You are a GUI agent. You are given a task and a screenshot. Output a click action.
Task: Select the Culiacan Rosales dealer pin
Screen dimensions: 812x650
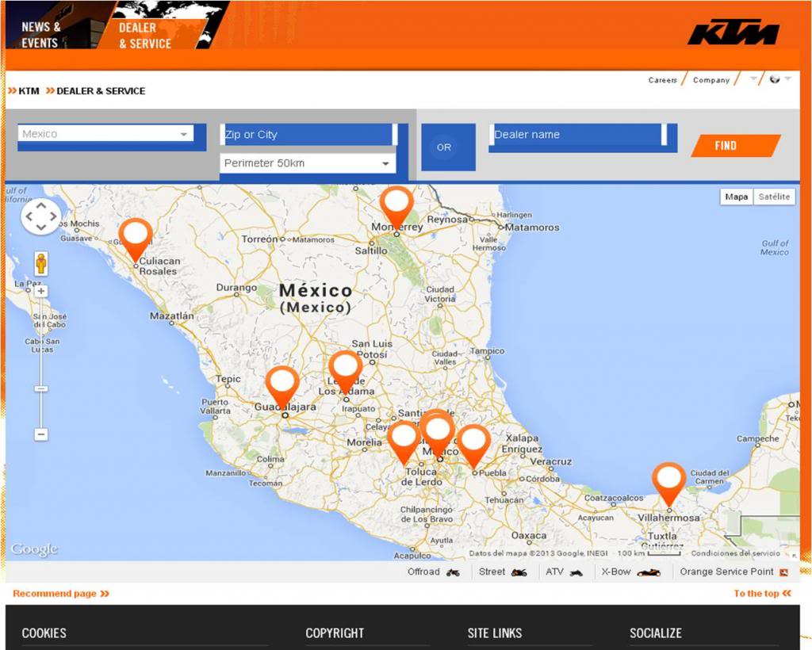pyautogui.click(x=136, y=239)
